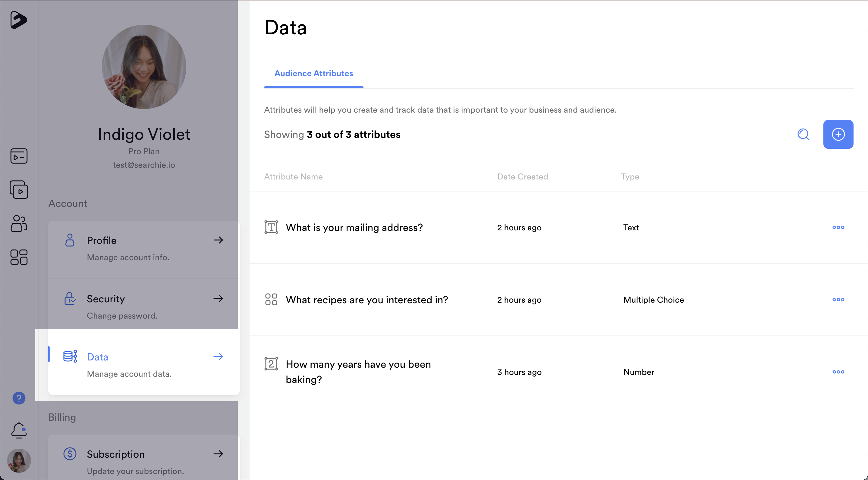Click the search attributes magnifier icon
The height and width of the screenshot is (480, 868).
click(803, 134)
